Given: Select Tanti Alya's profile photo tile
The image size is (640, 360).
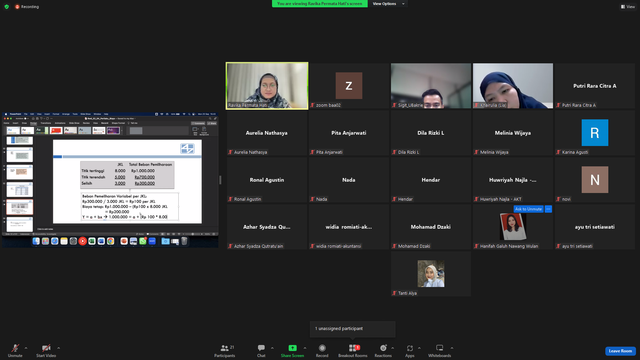Looking at the screenshot, I should 431,273.
